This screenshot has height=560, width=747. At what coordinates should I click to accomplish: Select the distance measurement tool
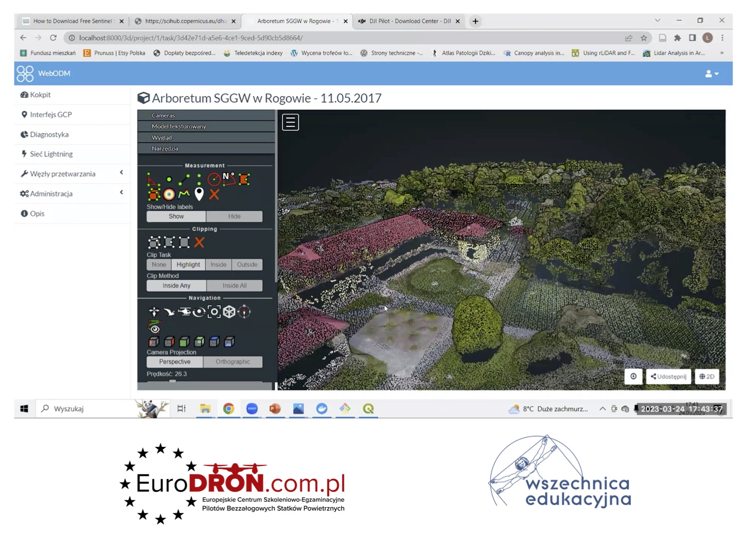point(184,179)
